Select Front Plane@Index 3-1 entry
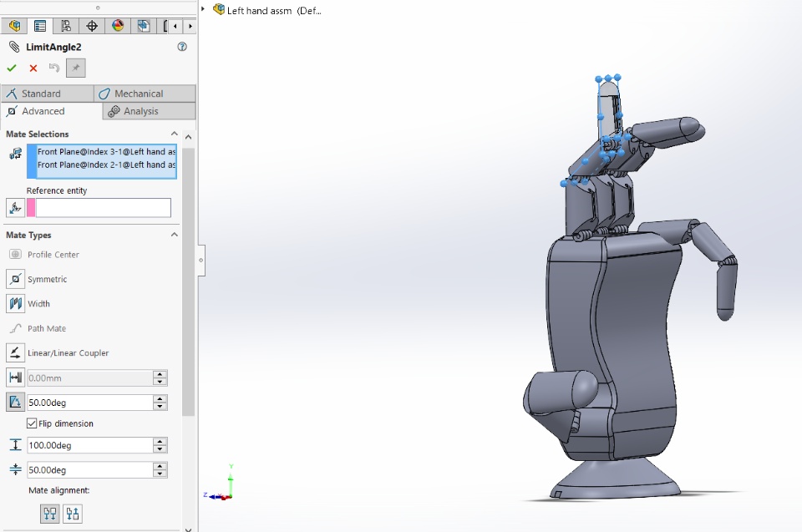Screen dimensions: 802x532 (106, 151)
